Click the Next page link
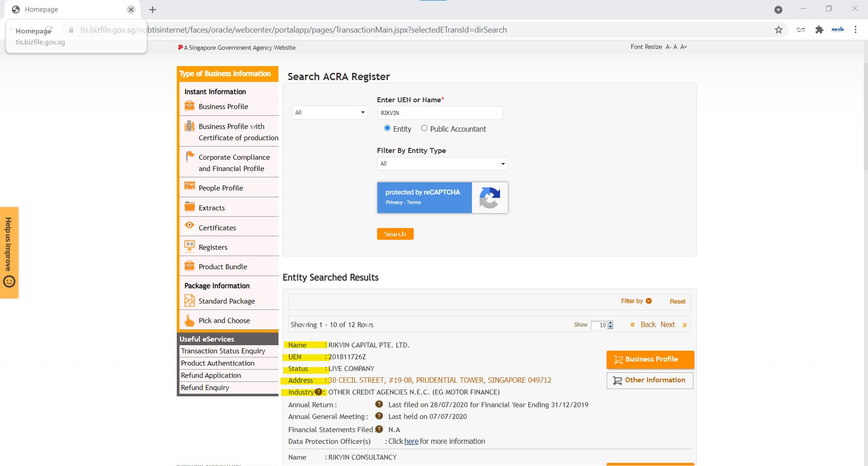This screenshot has height=466, width=868. (x=667, y=324)
